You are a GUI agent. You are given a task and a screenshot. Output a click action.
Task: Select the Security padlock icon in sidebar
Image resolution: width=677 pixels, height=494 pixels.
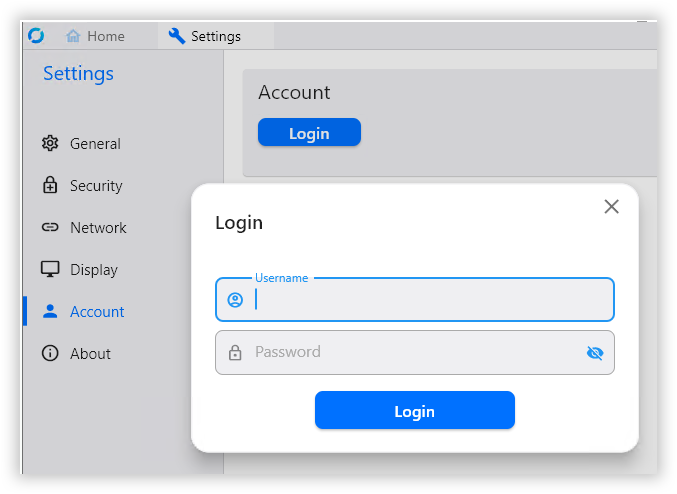click(50, 186)
